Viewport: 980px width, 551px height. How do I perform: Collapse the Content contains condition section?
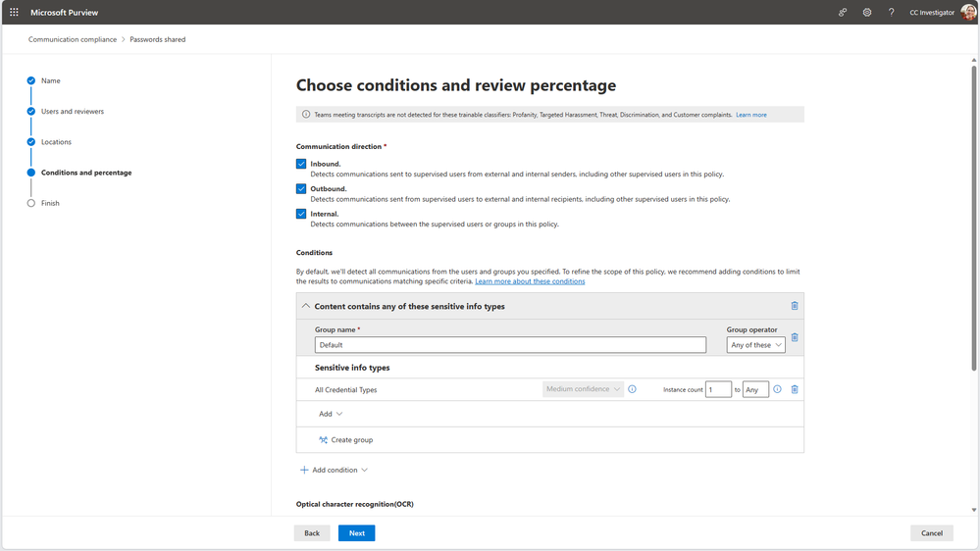coord(306,306)
